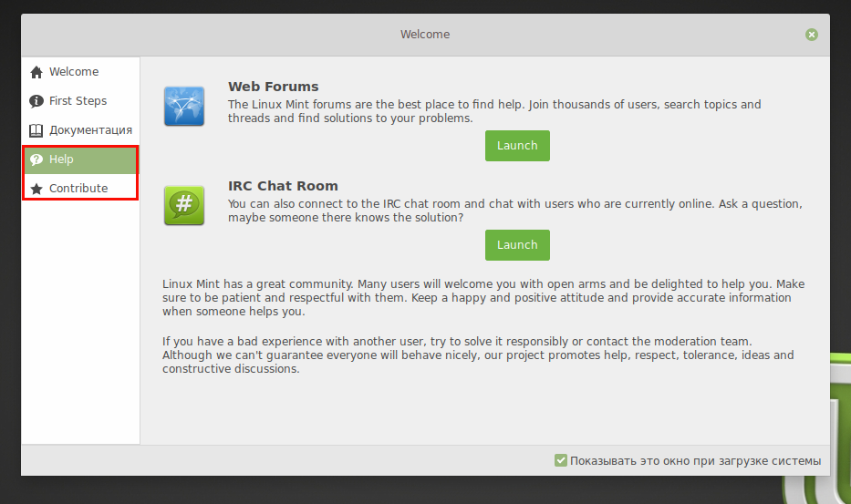Screen dimensions: 851x504
Task: Click the info icon beside First Steps
Action: (x=36, y=101)
